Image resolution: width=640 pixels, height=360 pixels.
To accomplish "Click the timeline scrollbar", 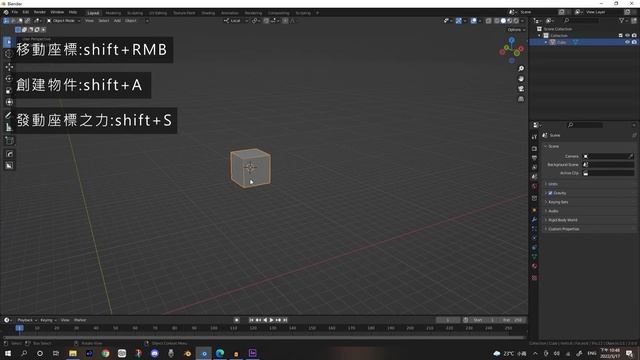I will pyautogui.click(x=263, y=338).
